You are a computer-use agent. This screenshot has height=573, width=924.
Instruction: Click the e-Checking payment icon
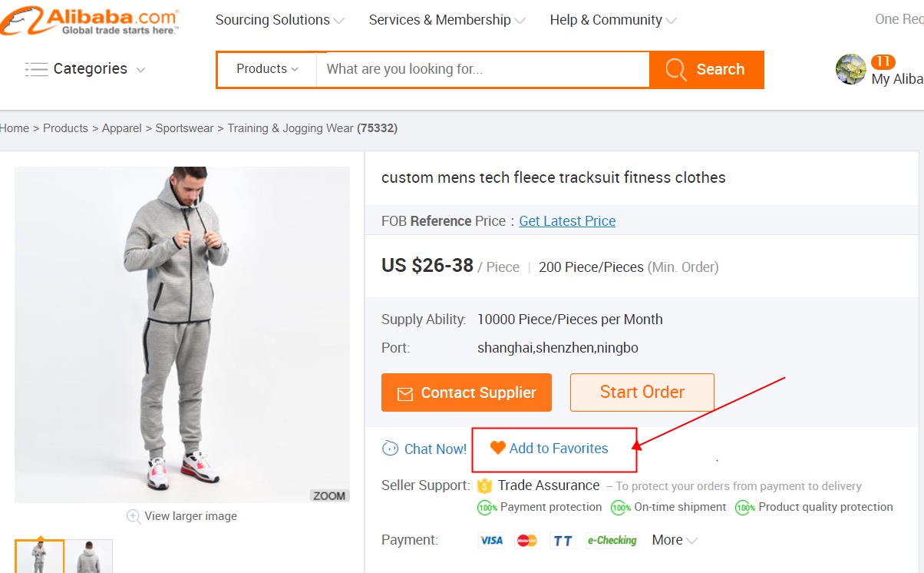click(612, 541)
